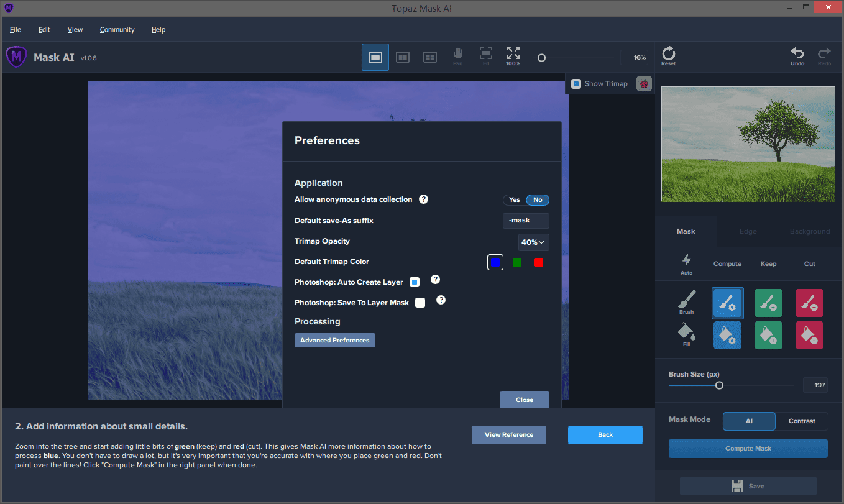
Task: Click the tree preview thumbnail
Action: click(x=748, y=144)
